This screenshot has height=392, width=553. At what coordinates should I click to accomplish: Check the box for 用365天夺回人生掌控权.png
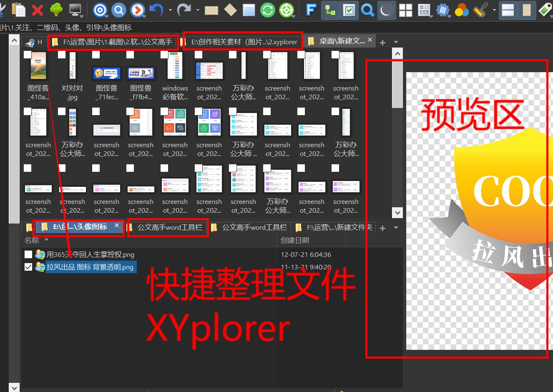coord(28,254)
